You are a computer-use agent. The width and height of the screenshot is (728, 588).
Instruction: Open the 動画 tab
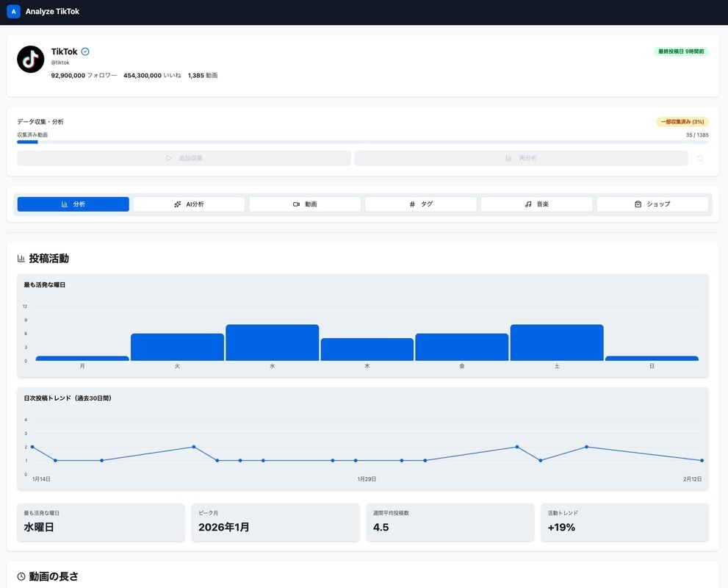305,204
